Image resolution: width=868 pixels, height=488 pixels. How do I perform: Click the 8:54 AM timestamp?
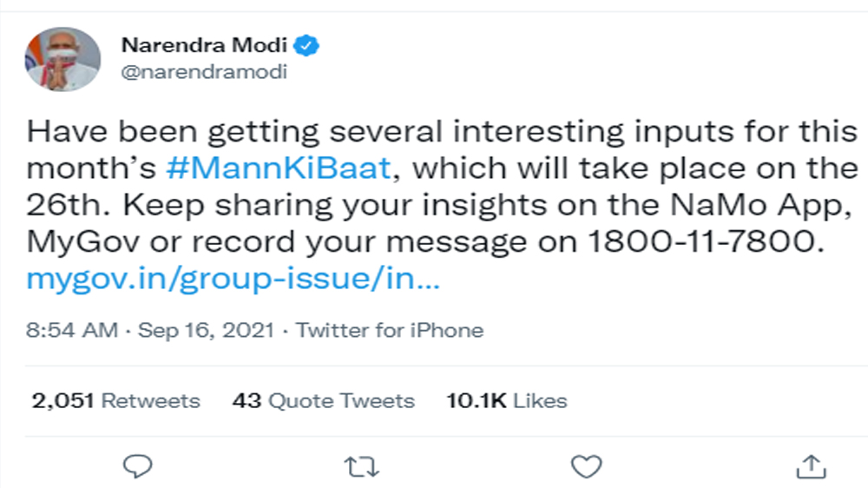click(x=70, y=331)
